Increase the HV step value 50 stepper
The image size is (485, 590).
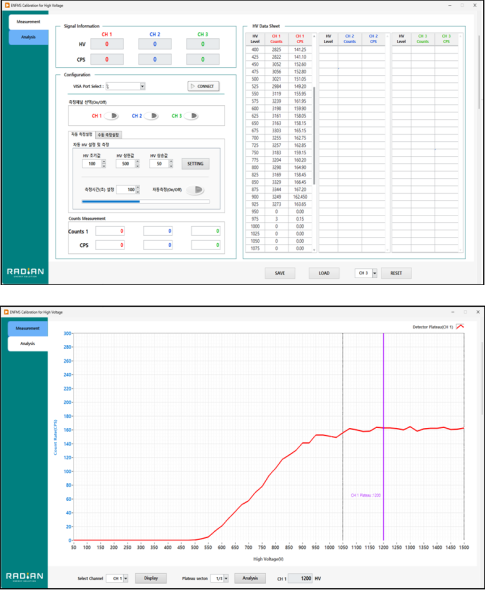pos(171,161)
